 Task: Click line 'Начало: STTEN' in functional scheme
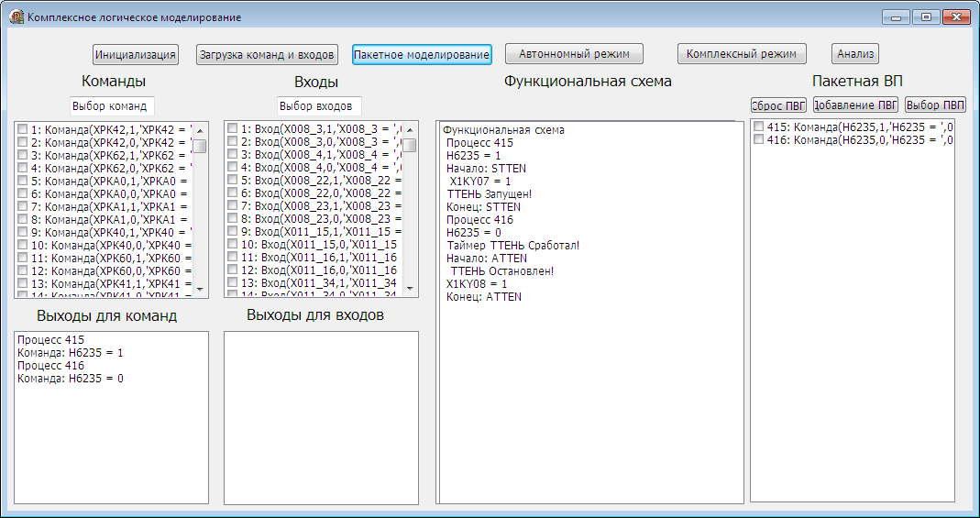click(486, 169)
